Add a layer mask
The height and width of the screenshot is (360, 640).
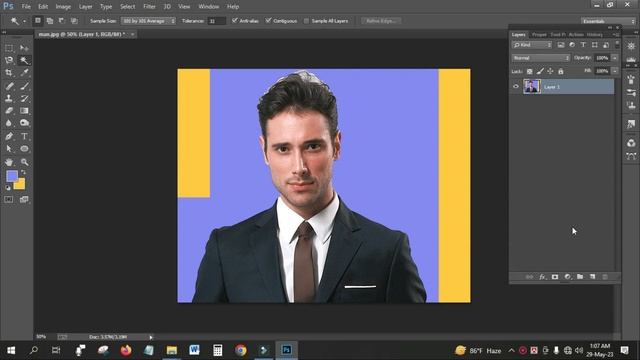point(555,277)
